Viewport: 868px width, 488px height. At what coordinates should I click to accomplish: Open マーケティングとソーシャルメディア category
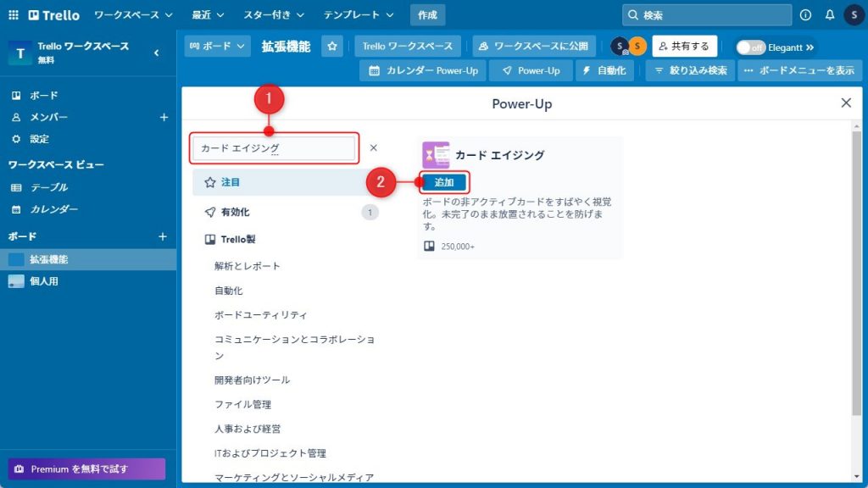tap(294, 477)
